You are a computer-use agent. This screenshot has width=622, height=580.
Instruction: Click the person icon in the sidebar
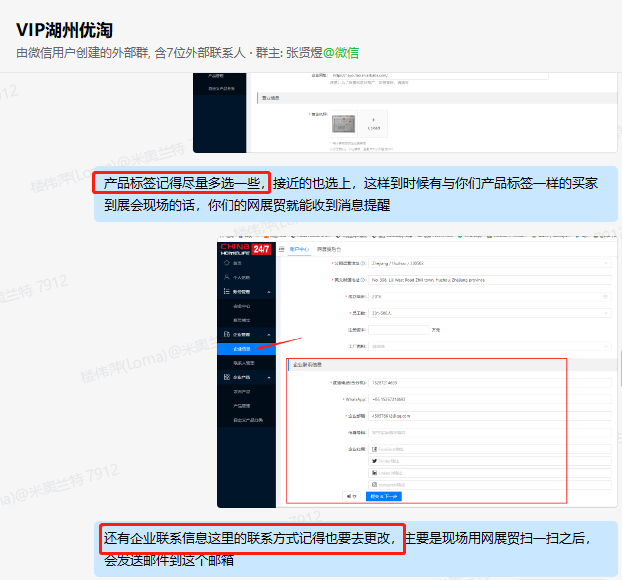point(226,276)
